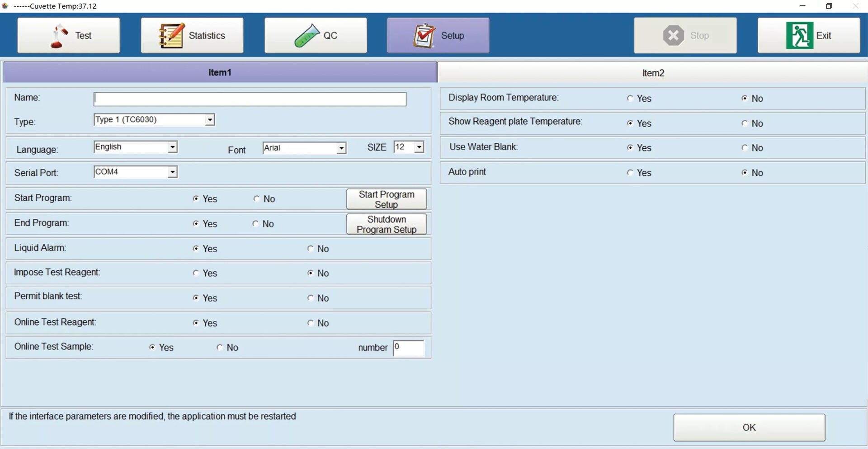Click the green Exit sign icon

[799, 35]
